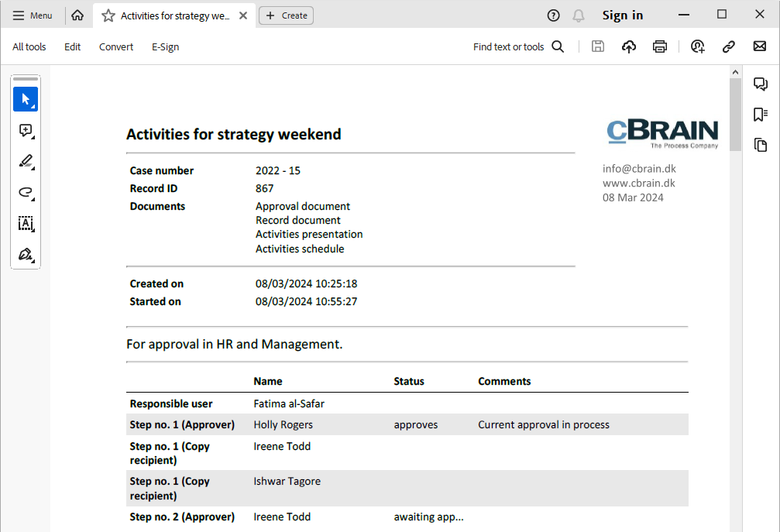Copy a share link with link icon
Screen dimensions: 780x532
tap(728, 47)
